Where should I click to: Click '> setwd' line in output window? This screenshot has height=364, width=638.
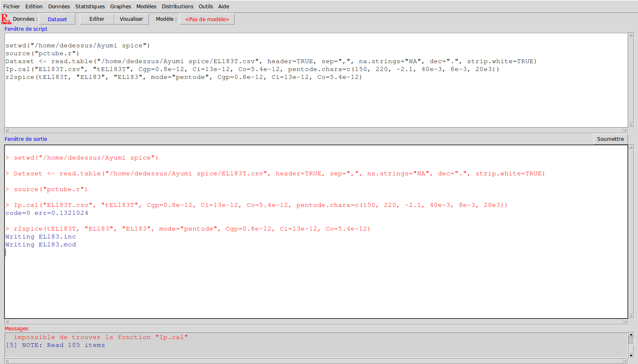82,157
